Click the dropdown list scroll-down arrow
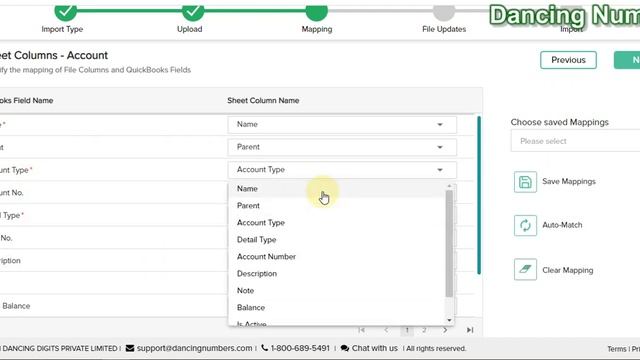Image resolution: width=640 pixels, height=360 pixels. click(x=449, y=320)
